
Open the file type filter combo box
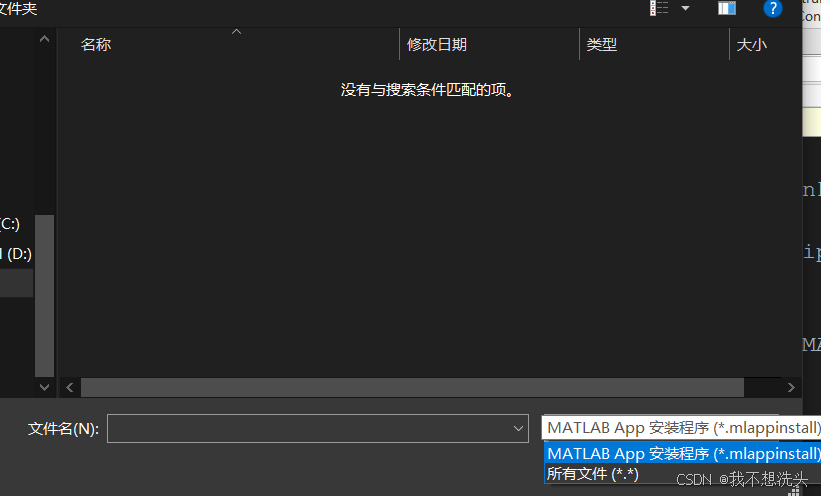681,428
